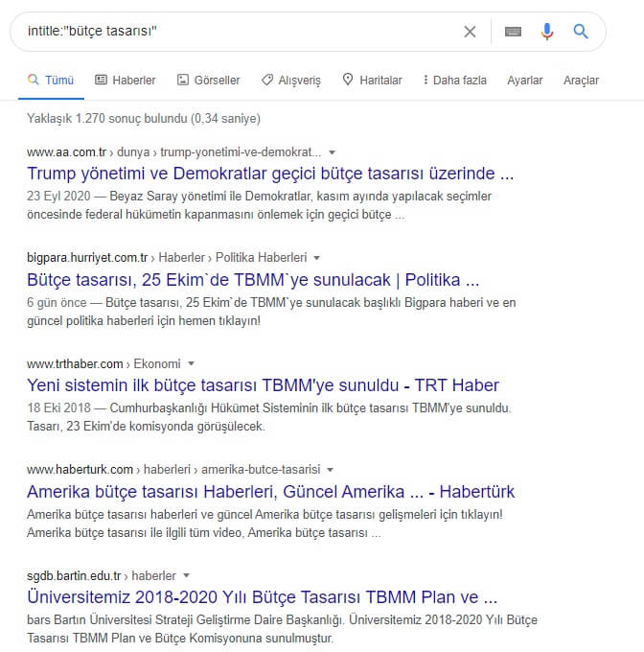
Task: Expand the Daha fazla menu
Action: [x=452, y=81]
